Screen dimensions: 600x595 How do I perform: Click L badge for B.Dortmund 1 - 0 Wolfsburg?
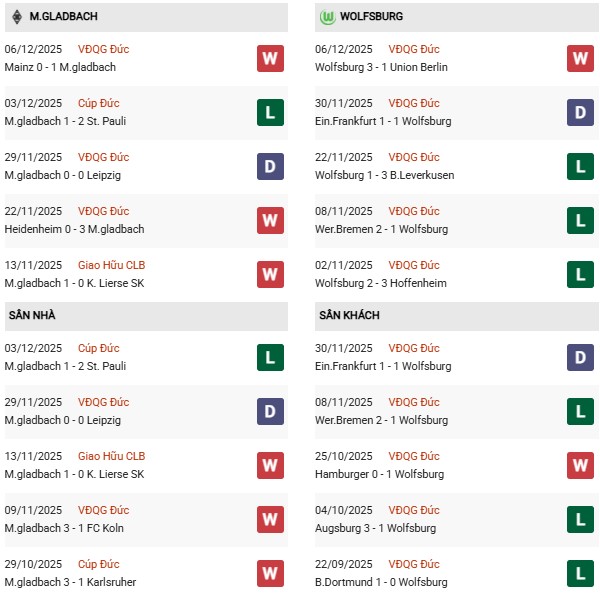click(x=580, y=573)
